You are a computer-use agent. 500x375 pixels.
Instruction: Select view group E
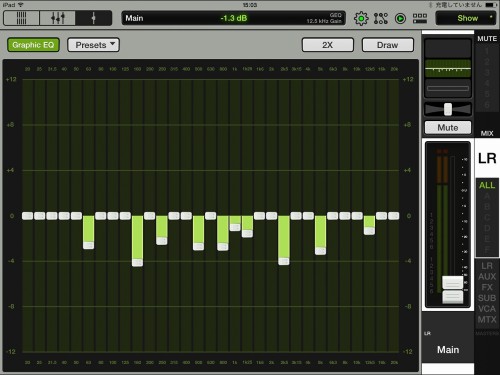pyautogui.click(x=487, y=239)
